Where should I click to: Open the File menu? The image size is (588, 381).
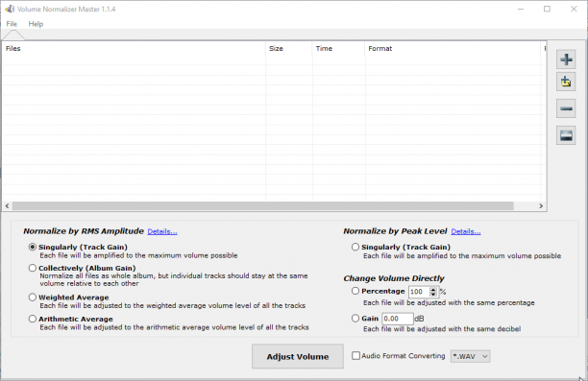click(x=12, y=24)
